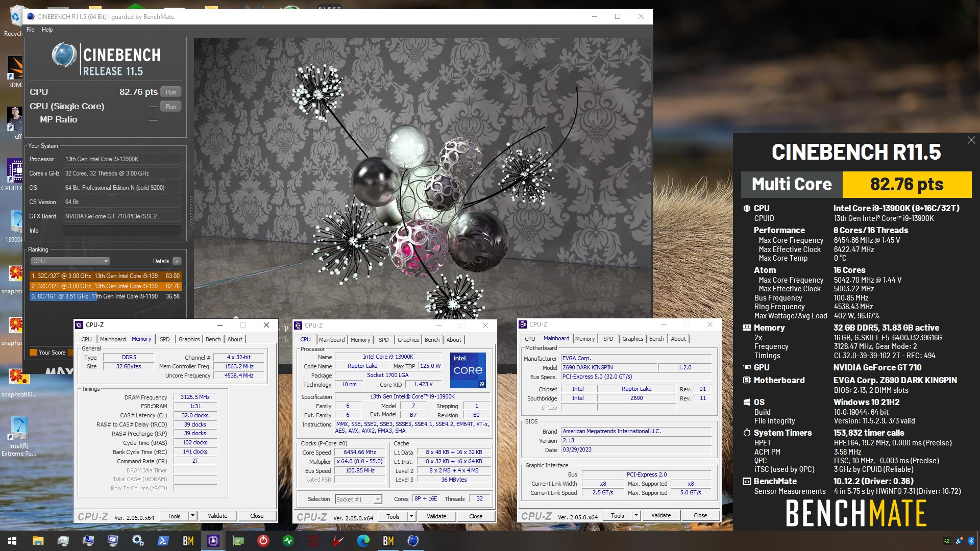Click the Core Speed value 6454.66 MHz
Viewport: 980px width, 551px height.
click(x=360, y=453)
